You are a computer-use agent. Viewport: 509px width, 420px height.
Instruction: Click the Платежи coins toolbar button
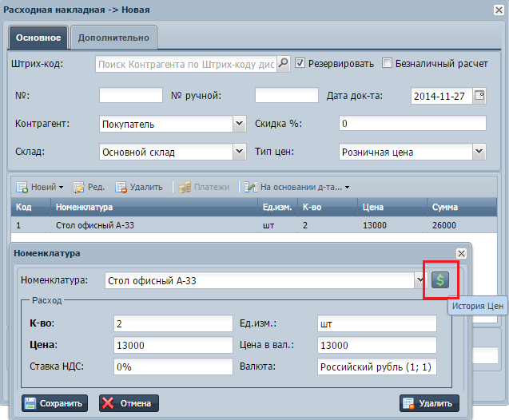tap(204, 187)
